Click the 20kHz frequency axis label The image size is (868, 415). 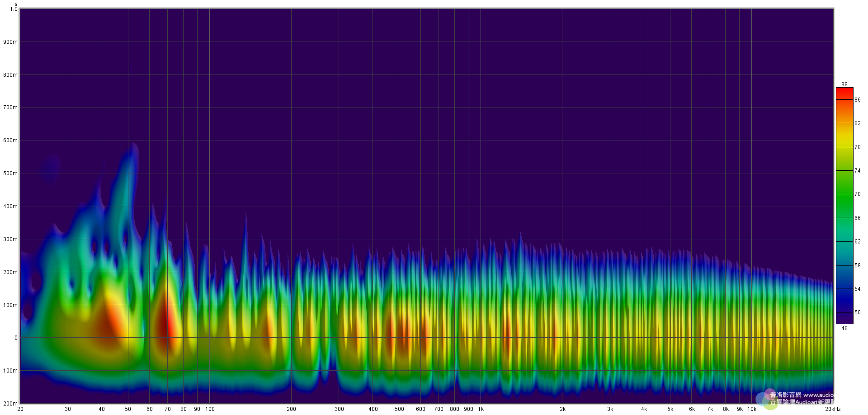(832, 409)
